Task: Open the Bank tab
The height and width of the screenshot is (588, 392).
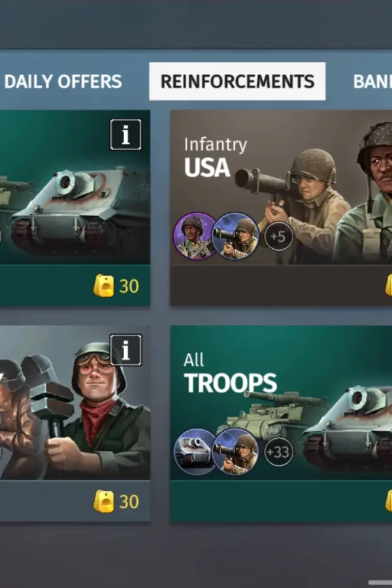Action: click(372, 82)
